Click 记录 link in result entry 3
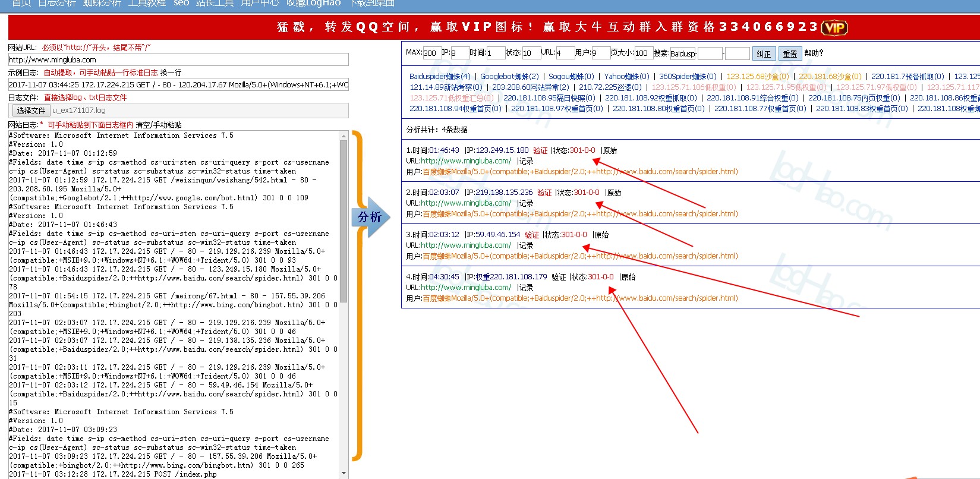The width and height of the screenshot is (980, 479). pyautogui.click(x=525, y=245)
